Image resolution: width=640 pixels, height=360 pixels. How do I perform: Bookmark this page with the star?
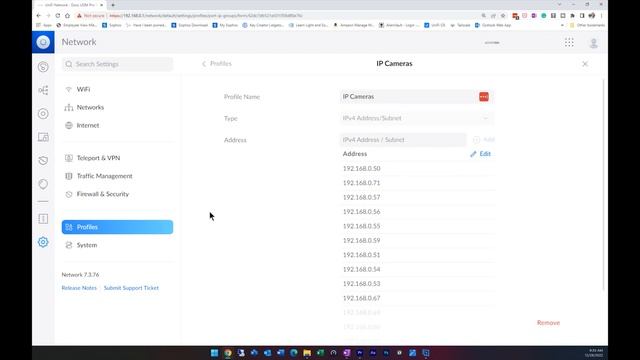(x=503, y=16)
